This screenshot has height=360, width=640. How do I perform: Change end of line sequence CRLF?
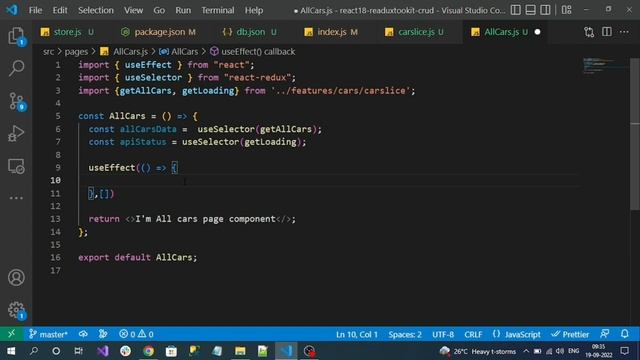[473, 334]
